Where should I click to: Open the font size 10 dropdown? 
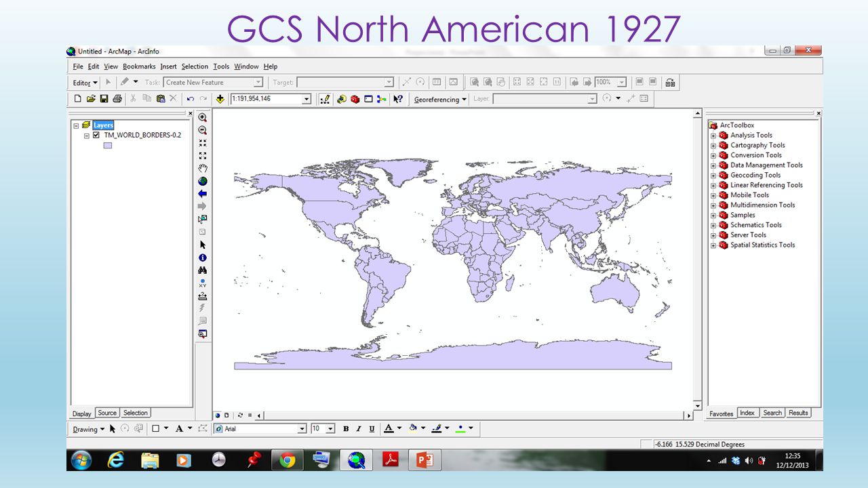click(330, 429)
